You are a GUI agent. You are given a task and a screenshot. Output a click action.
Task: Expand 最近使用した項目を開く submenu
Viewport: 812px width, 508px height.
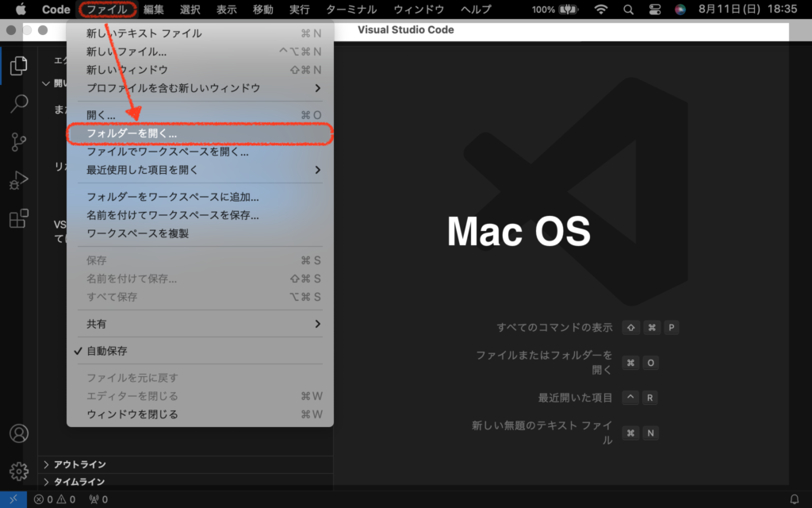coord(200,170)
